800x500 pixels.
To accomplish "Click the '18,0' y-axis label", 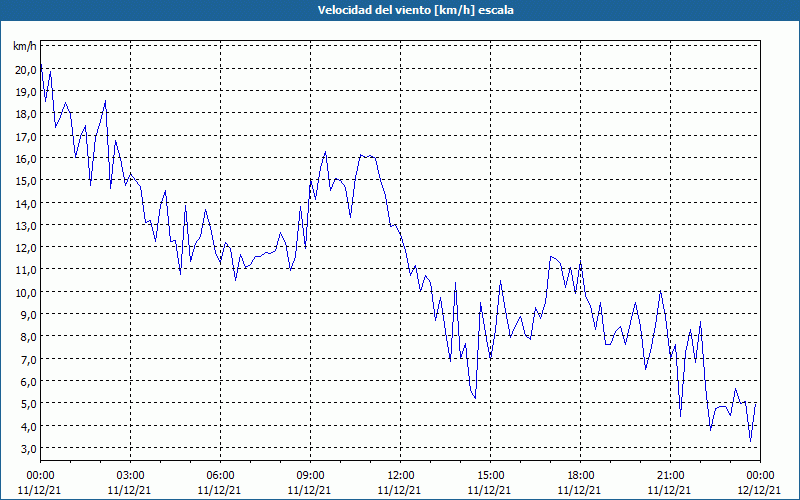I will click(x=26, y=114).
